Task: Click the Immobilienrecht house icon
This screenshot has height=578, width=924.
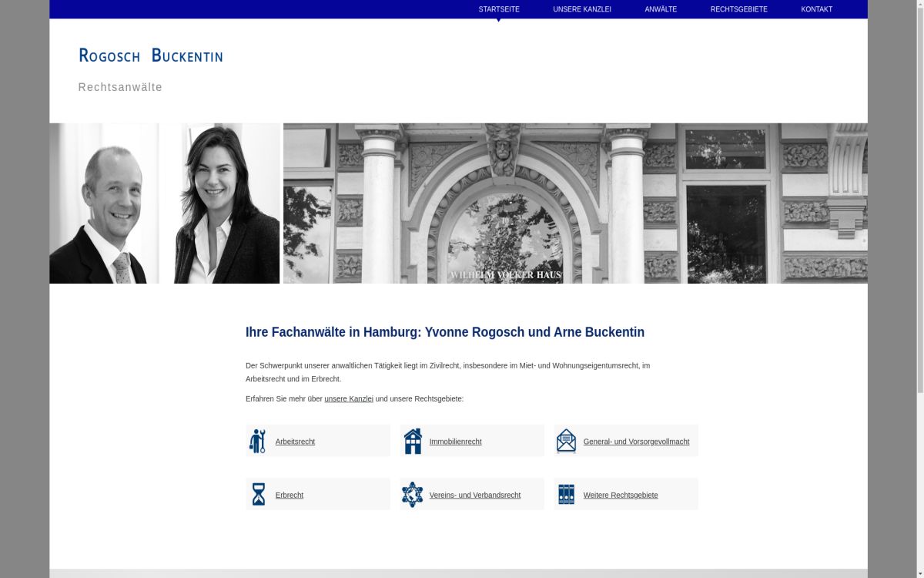Action: (413, 441)
